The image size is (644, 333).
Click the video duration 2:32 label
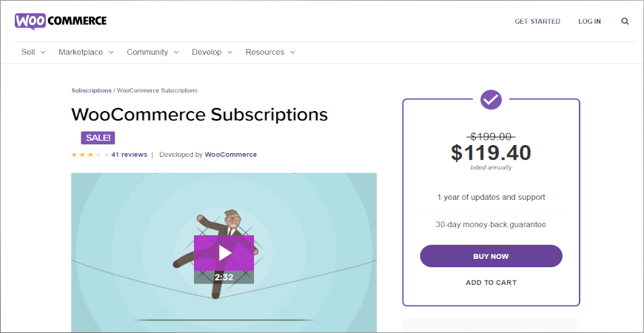coord(224,277)
